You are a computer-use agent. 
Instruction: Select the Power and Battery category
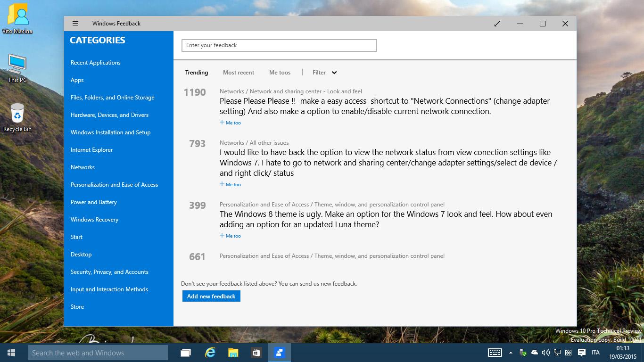click(x=94, y=202)
